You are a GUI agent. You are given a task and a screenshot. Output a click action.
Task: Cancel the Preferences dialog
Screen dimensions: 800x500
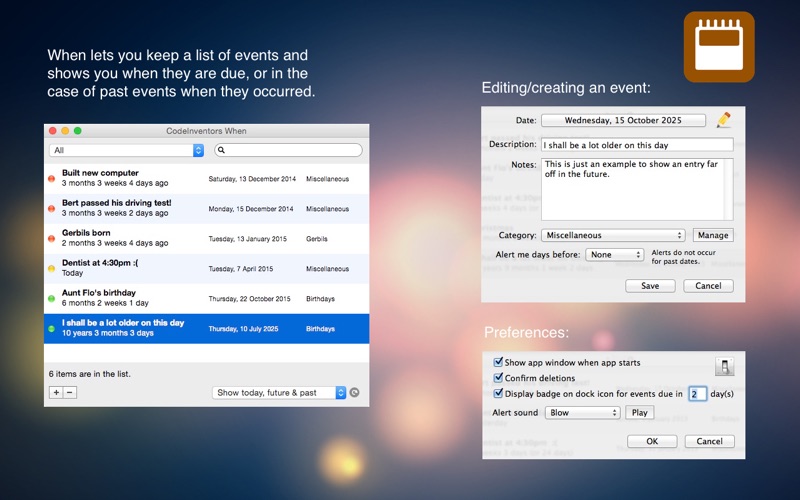tap(709, 441)
